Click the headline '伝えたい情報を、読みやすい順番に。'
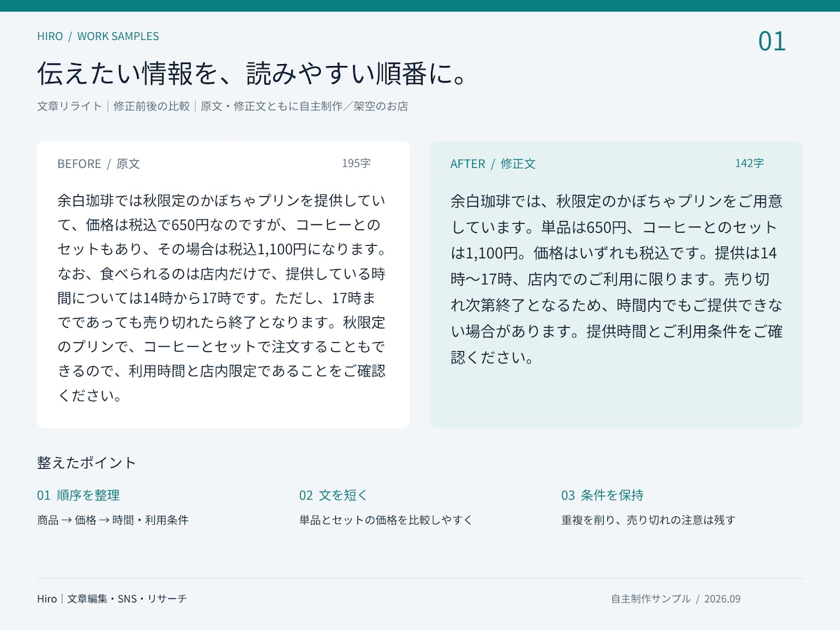 point(253,73)
